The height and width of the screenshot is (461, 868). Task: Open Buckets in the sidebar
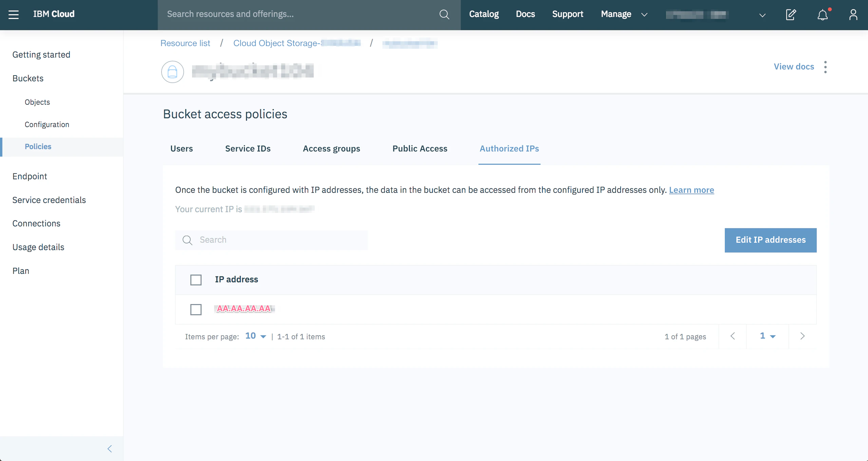(x=28, y=78)
